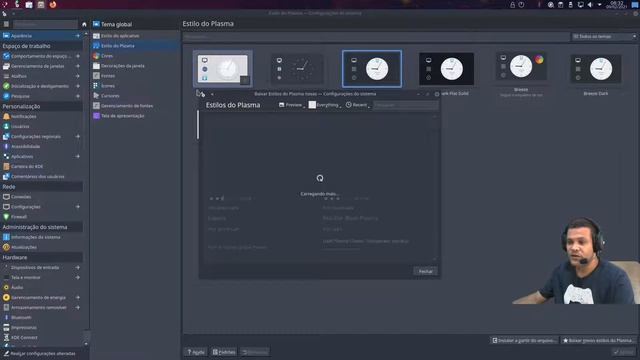Viewport: 640px width, 360px height.
Task: Open Configurações regionais
Action: 41,136
